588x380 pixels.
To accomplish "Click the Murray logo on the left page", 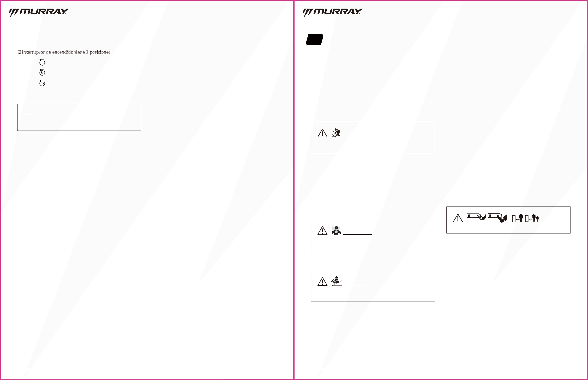I will click(x=39, y=13).
